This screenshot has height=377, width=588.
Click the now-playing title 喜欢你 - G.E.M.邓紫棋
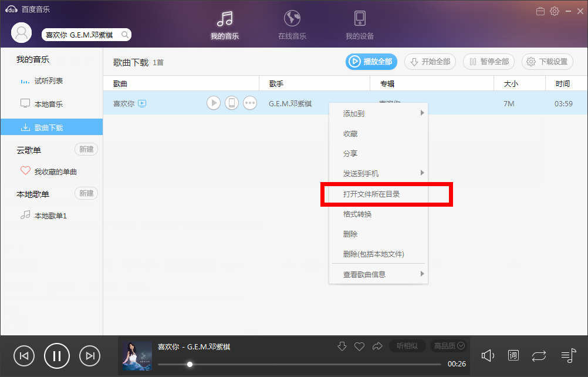click(194, 347)
